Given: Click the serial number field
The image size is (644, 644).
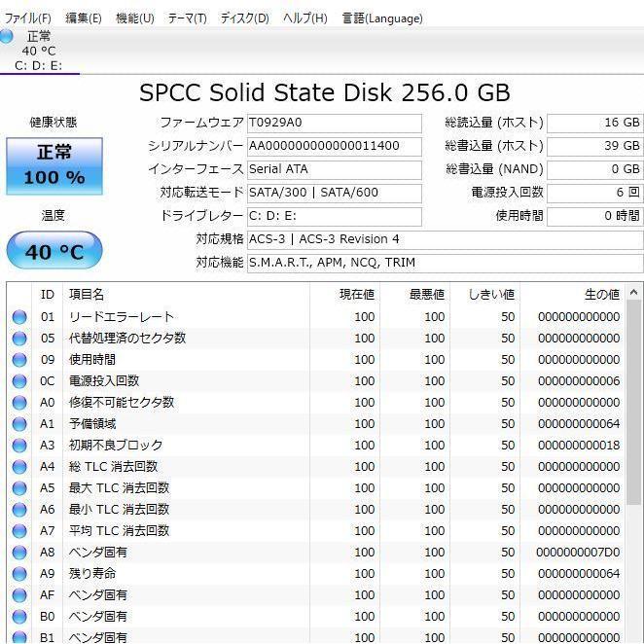Looking at the screenshot, I should [x=335, y=146].
